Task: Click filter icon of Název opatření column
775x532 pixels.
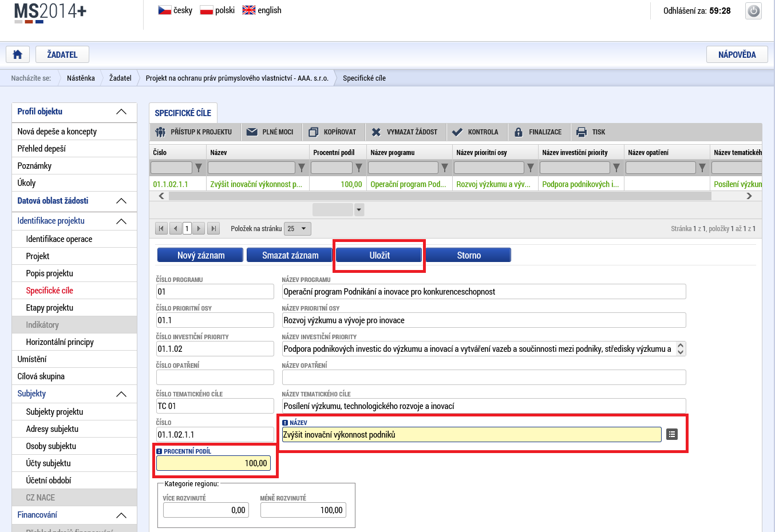Action: [x=702, y=168]
